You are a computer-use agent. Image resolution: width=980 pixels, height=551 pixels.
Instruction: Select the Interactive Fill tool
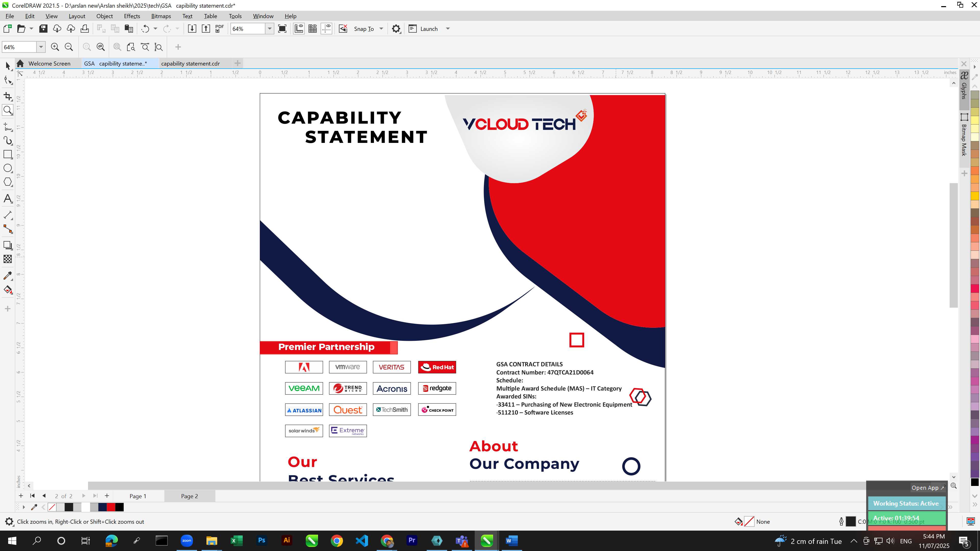[8, 290]
